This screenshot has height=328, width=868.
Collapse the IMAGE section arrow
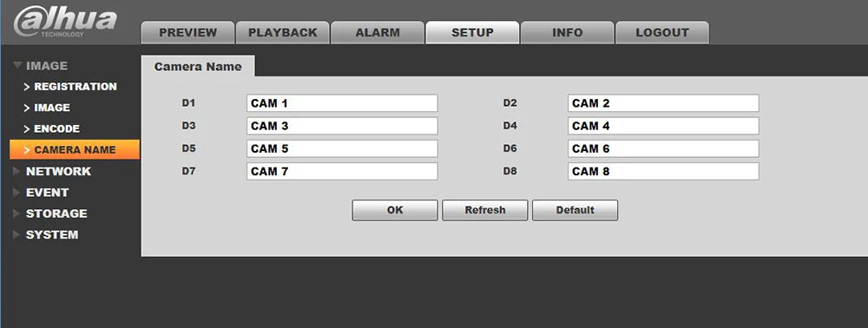point(17,66)
